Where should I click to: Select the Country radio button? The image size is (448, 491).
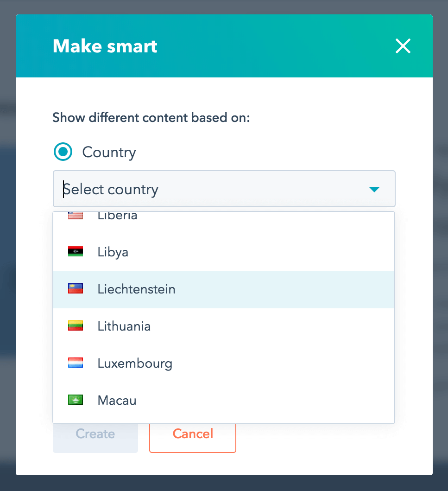point(63,152)
